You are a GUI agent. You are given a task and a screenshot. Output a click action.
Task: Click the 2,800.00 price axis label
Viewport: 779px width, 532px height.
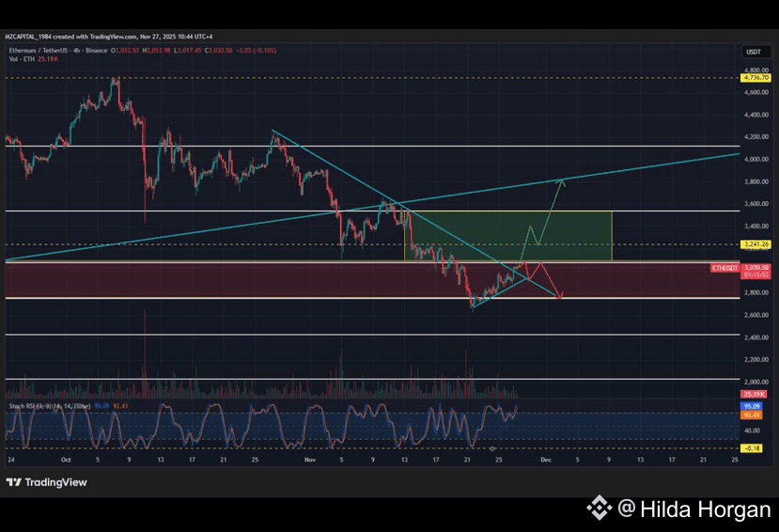[756, 292]
